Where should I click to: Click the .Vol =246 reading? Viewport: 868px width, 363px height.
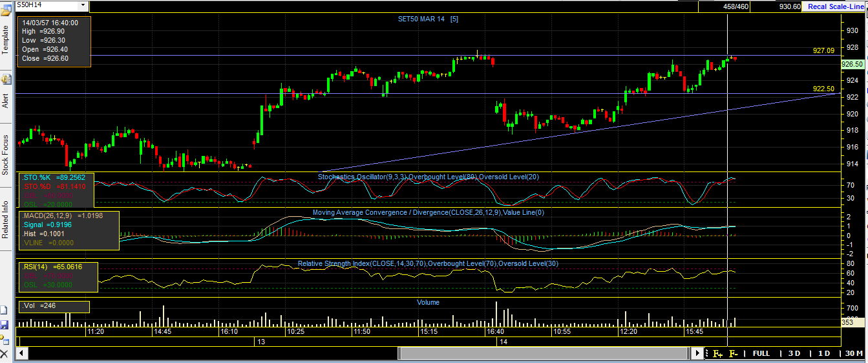pos(39,305)
